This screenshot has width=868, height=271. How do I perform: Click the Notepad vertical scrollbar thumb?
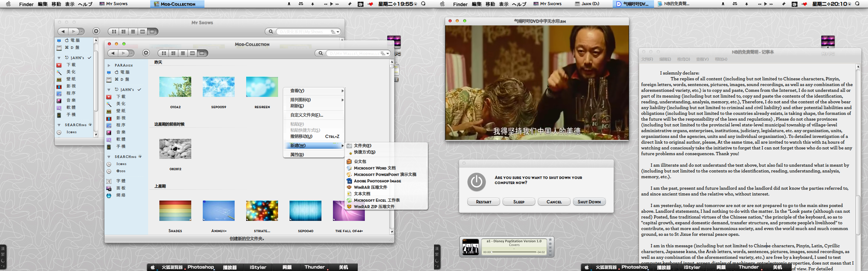(x=858, y=215)
